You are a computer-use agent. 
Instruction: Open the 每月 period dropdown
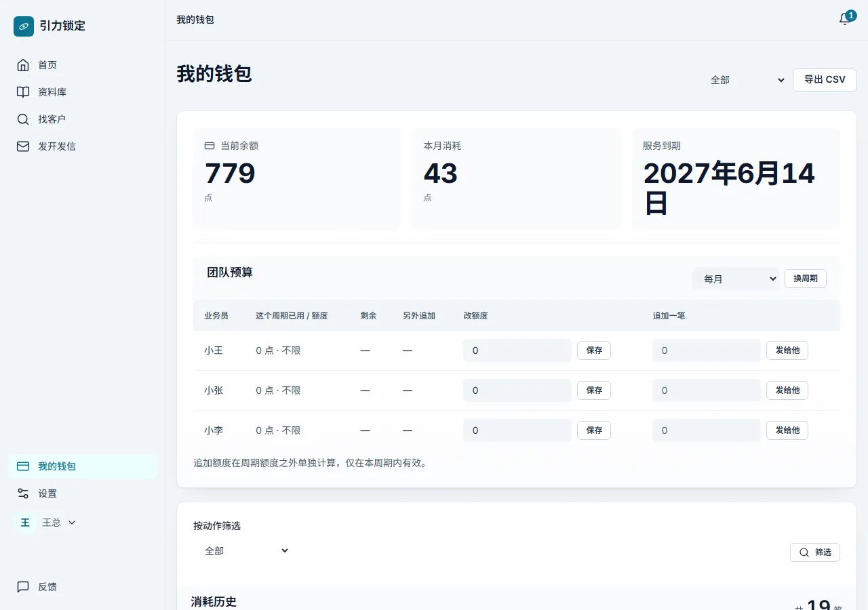tap(736, 279)
